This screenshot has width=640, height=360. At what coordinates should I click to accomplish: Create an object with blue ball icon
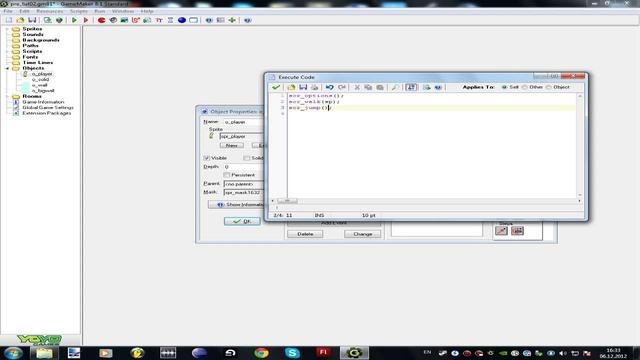[182, 20]
